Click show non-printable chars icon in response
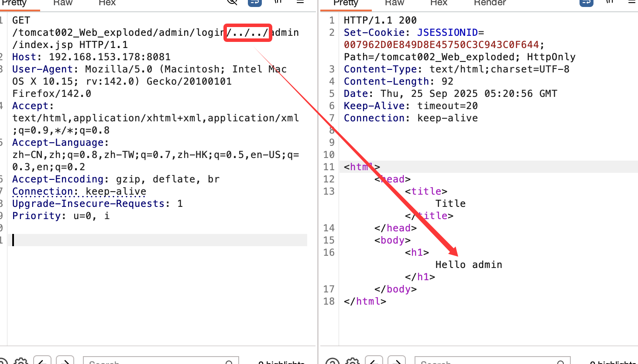Screen dimensions: 638x364 pyautogui.click(x=609, y=2)
